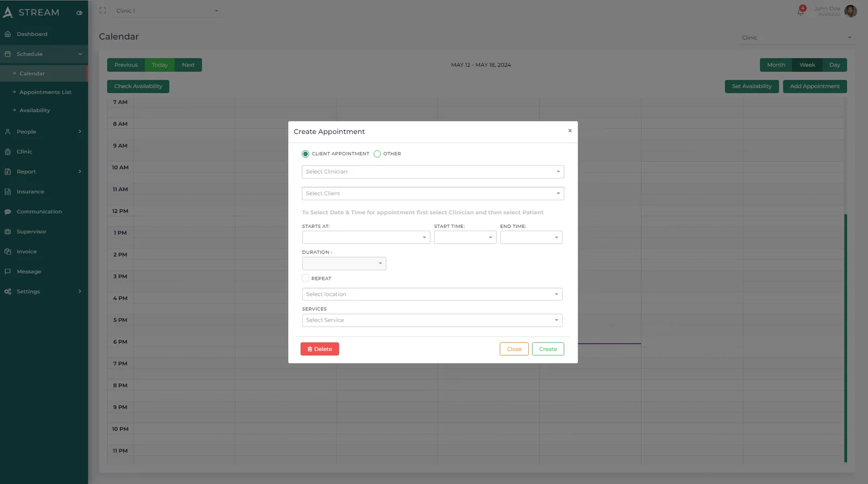Enable the Repeat checkbox

click(305, 278)
